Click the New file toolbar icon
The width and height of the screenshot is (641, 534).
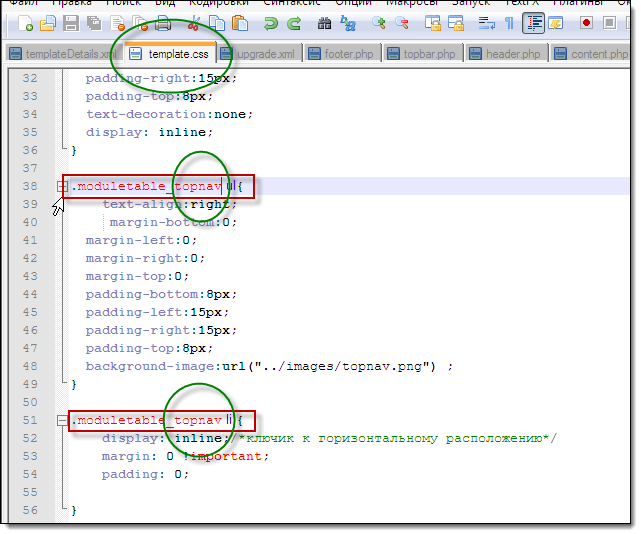click(27, 22)
